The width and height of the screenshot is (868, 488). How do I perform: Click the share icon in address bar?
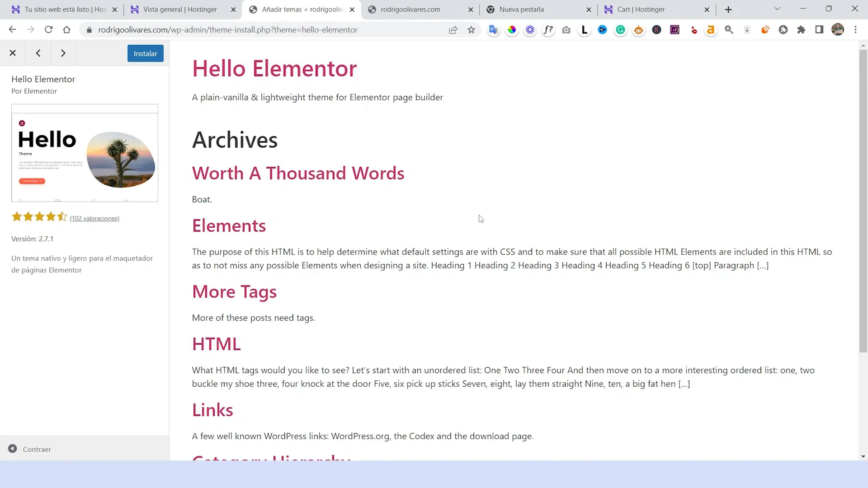click(453, 30)
